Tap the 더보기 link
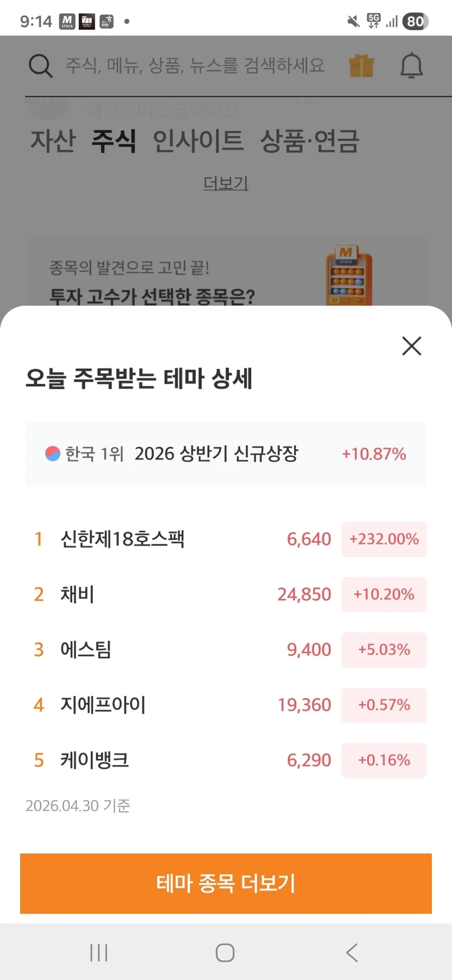 226,183
